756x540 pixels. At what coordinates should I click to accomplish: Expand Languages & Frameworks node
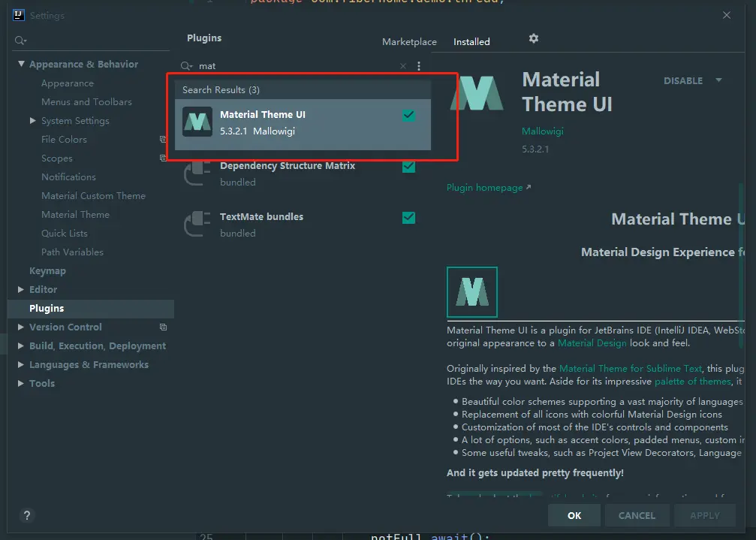click(21, 364)
